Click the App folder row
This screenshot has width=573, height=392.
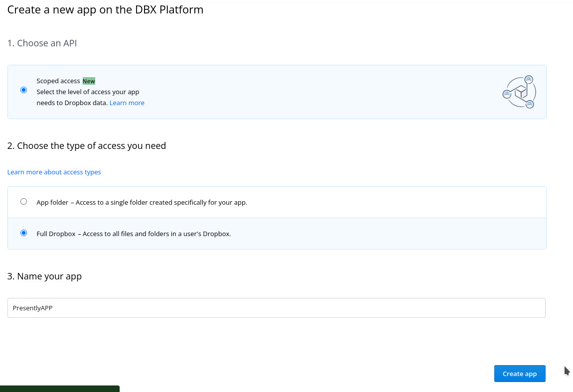277,202
